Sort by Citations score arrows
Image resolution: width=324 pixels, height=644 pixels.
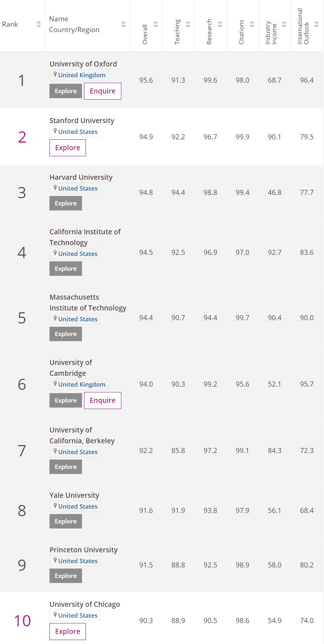pos(252,24)
